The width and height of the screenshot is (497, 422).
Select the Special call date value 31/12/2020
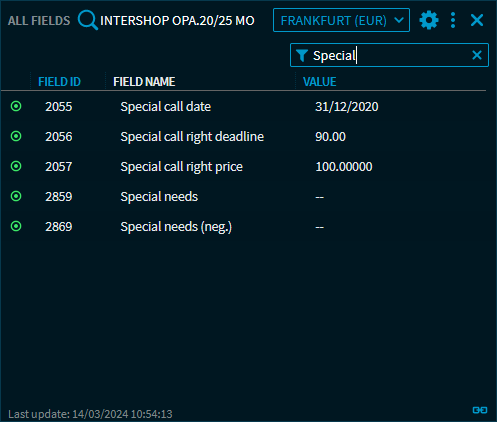click(x=347, y=107)
